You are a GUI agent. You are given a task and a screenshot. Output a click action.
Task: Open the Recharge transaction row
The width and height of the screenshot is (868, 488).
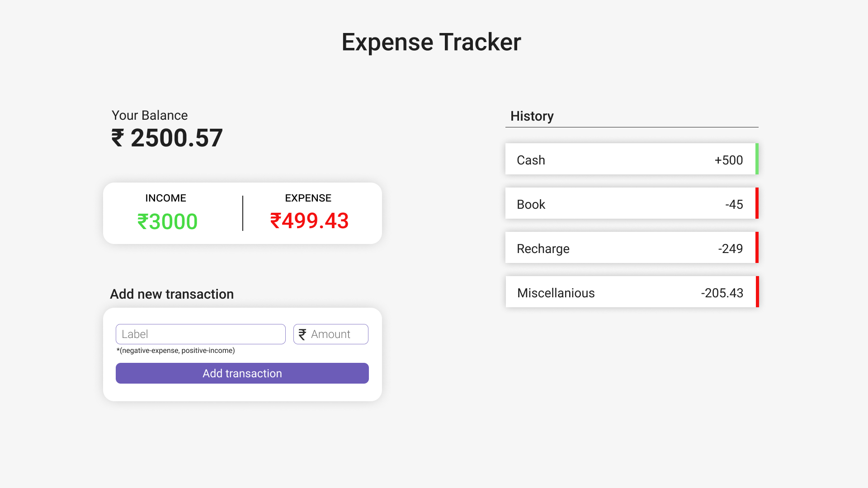[632, 248]
